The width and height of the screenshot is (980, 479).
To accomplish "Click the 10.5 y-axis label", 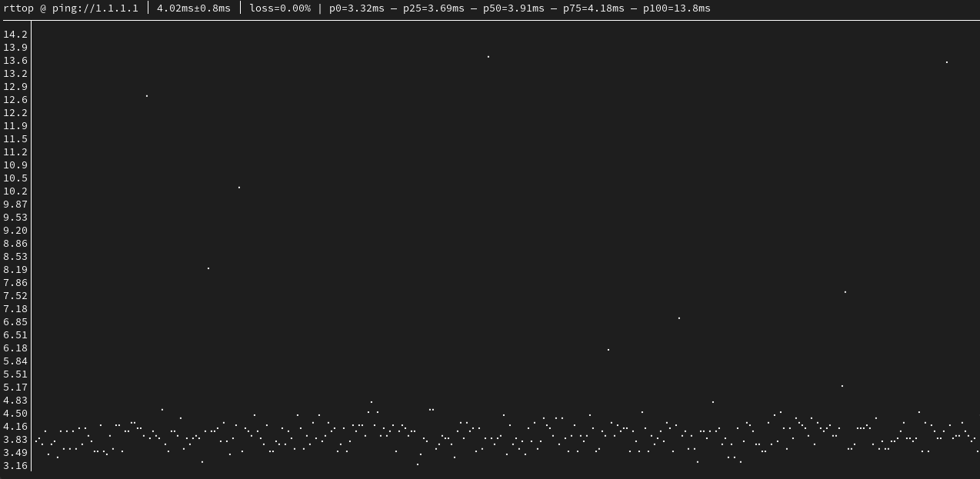I will [x=15, y=178].
